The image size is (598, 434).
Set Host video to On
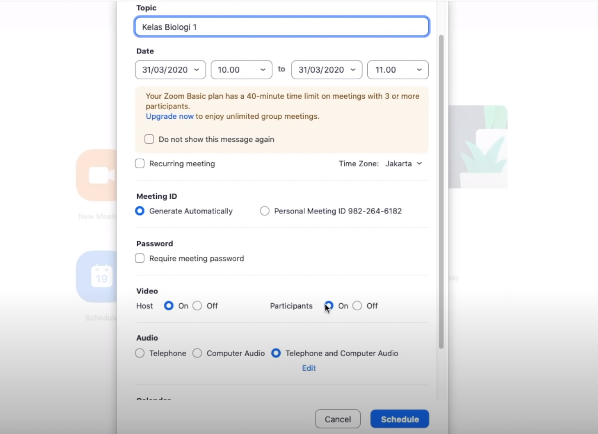169,305
